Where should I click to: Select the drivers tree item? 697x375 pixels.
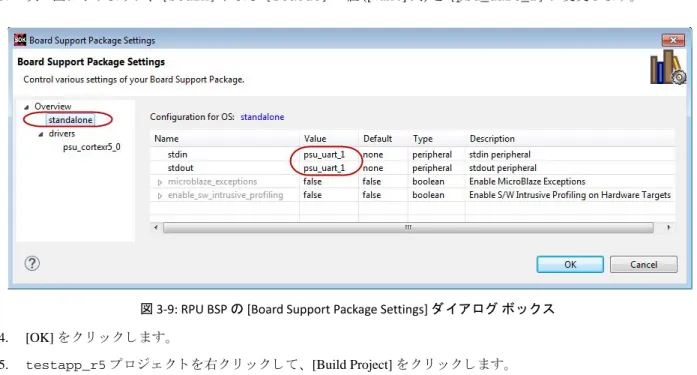62,133
